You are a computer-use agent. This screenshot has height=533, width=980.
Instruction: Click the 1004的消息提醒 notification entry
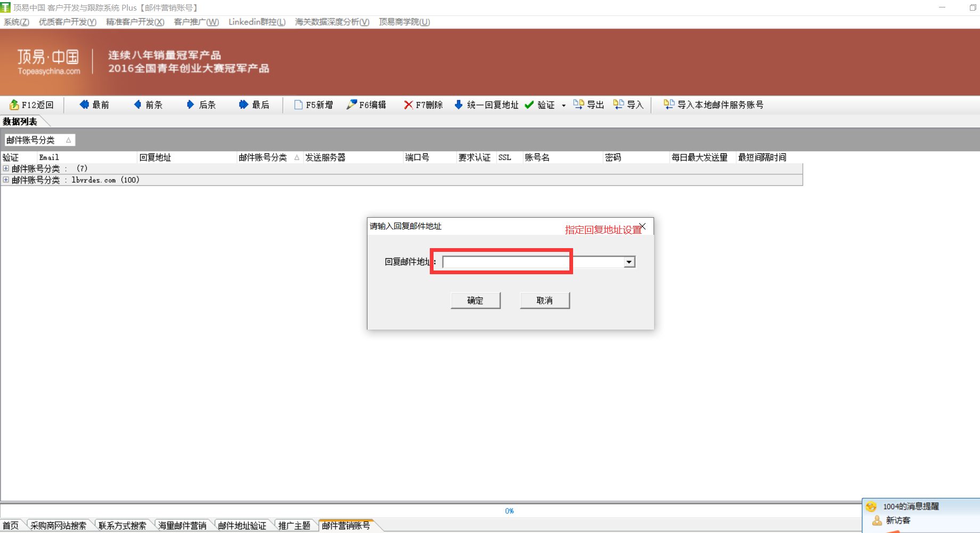(x=911, y=506)
